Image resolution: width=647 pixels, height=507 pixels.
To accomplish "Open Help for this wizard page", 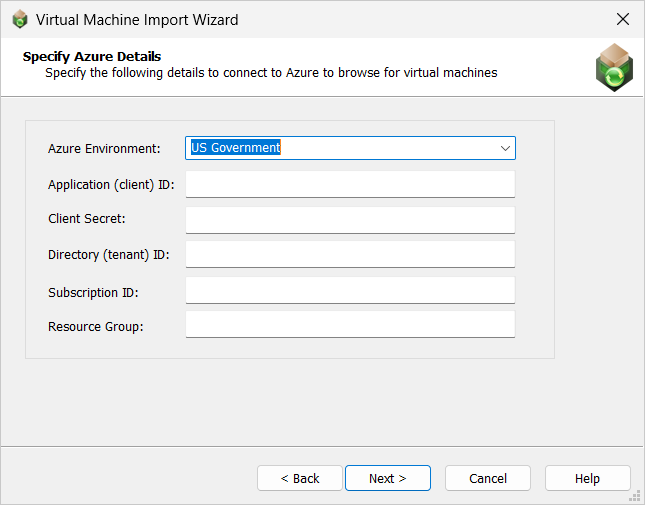I will coord(587,478).
